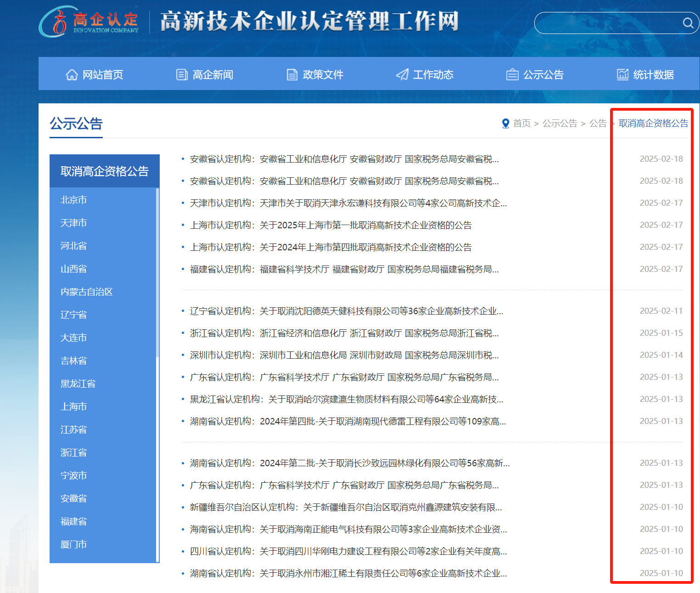The width and height of the screenshot is (700, 593).
Task: Select 北京市 in the sidebar
Action: (74, 200)
